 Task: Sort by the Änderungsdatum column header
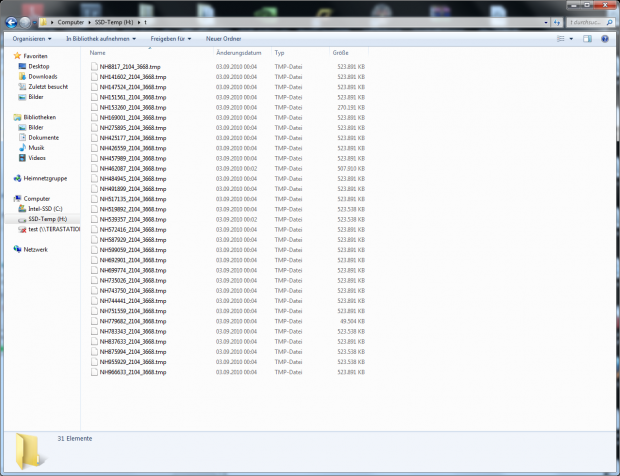coord(238,52)
